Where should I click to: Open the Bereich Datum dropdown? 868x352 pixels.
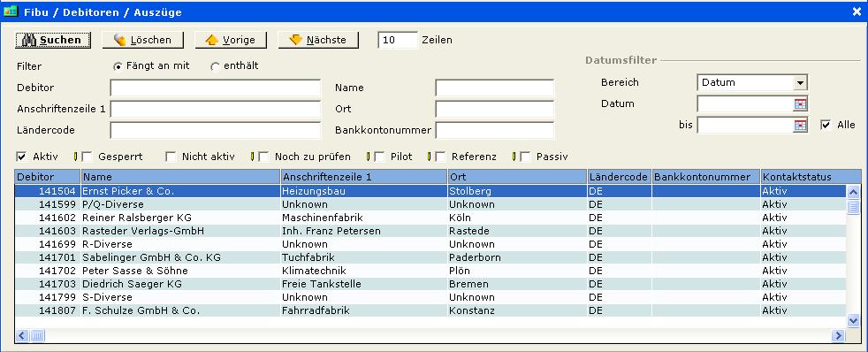coord(800,82)
